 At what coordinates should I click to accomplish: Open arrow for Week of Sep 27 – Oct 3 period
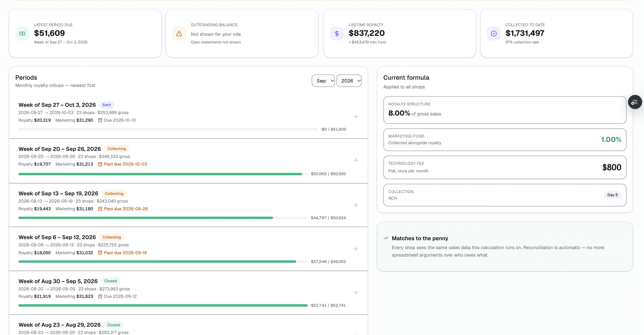(355, 116)
